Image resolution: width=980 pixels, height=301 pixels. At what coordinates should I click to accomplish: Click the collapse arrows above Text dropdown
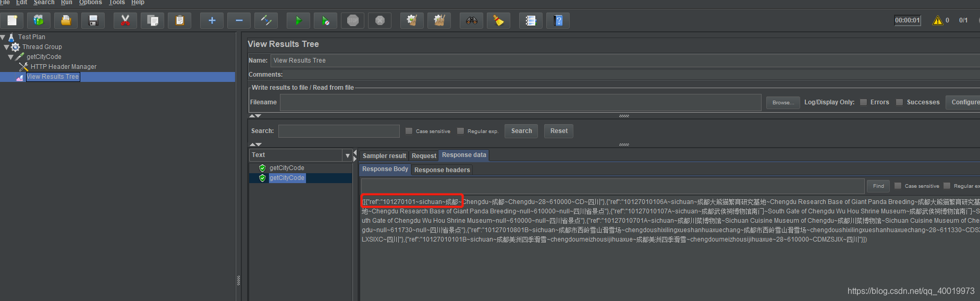pyautogui.click(x=255, y=144)
